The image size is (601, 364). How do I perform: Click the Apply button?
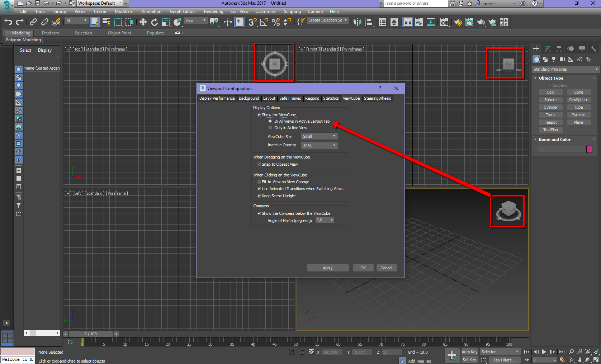pyautogui.click(x=327, y=268)
